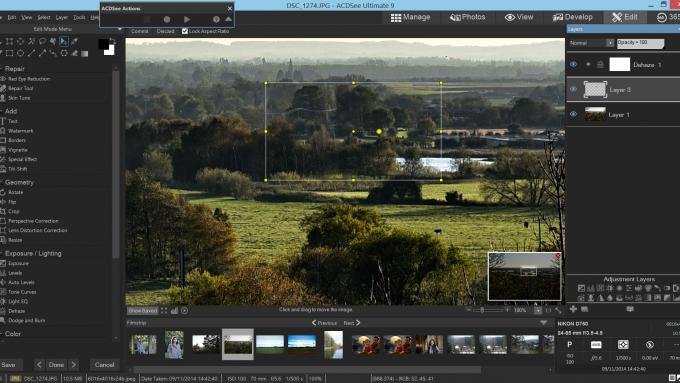Toggle the lock icon on Dehaze 1 layer
The height and width of the screenshot is (383, 680).
600,65
